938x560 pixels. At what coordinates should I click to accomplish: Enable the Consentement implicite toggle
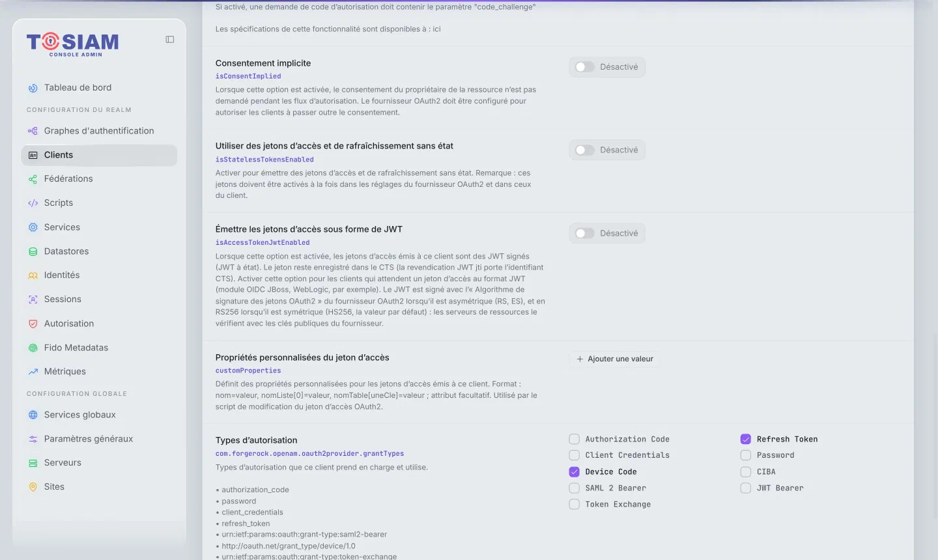click(585, 67)
